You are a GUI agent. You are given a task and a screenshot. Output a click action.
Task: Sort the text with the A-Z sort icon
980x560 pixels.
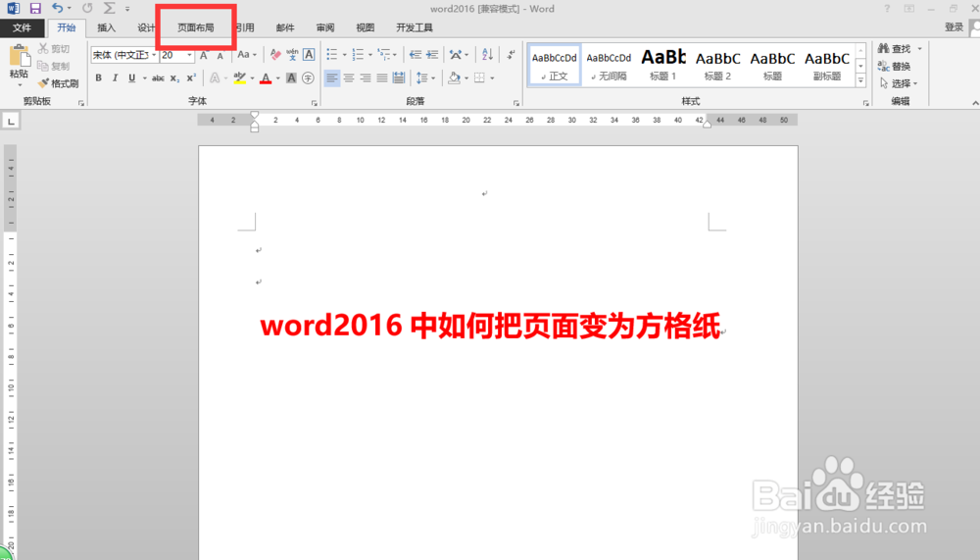tap(487, 55)
